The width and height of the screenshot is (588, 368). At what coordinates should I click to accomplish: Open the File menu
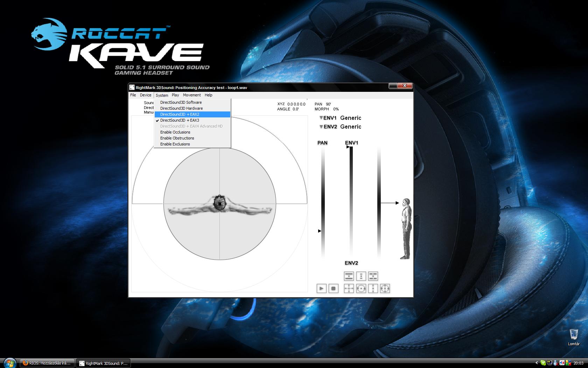click(133, 95)
